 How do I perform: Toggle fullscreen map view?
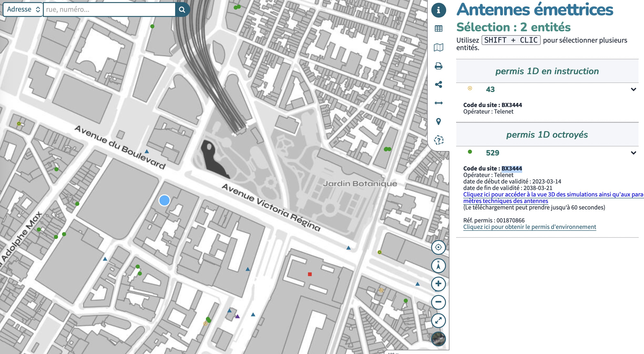click(438, 320)
